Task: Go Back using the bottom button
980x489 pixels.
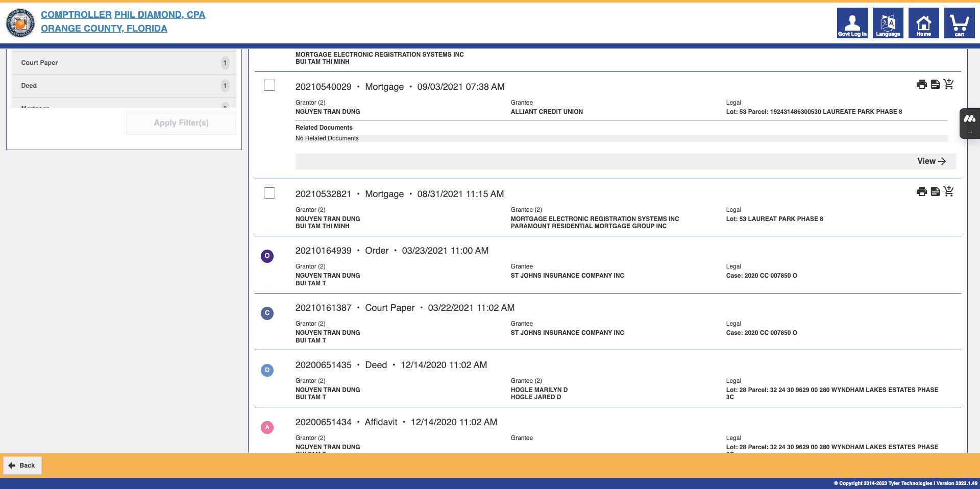Action: pyautogui.click(x=22, y=466)
